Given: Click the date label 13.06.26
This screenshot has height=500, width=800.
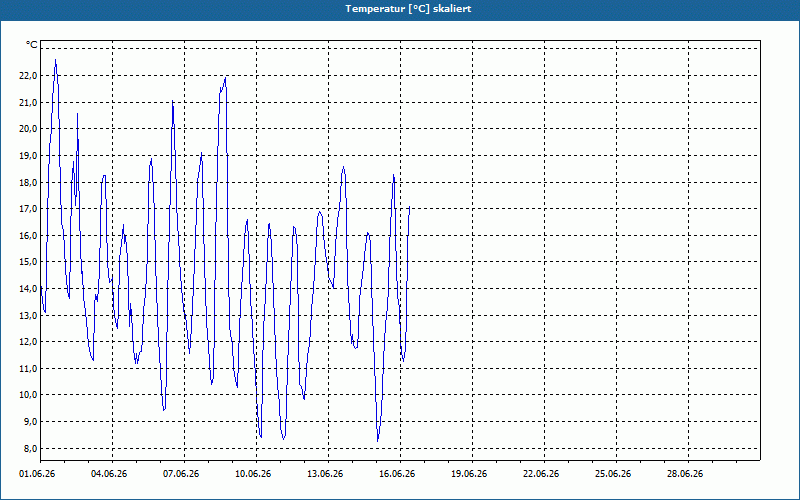Looking at the screenshot, I should pos(325,474).
